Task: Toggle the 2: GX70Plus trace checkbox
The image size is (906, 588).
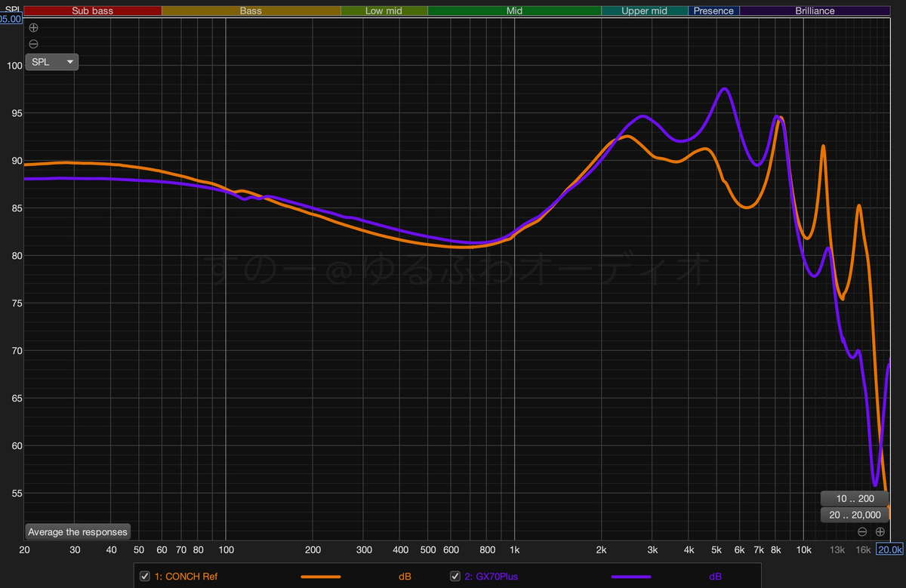Action: coord(455,577)
